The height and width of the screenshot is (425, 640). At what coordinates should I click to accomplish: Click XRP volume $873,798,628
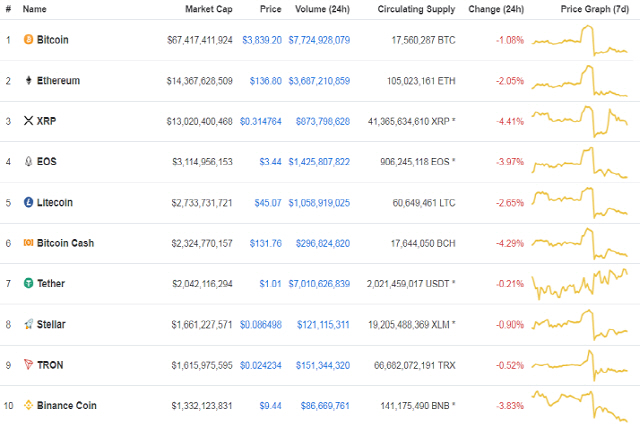click(x=323, y=121)
